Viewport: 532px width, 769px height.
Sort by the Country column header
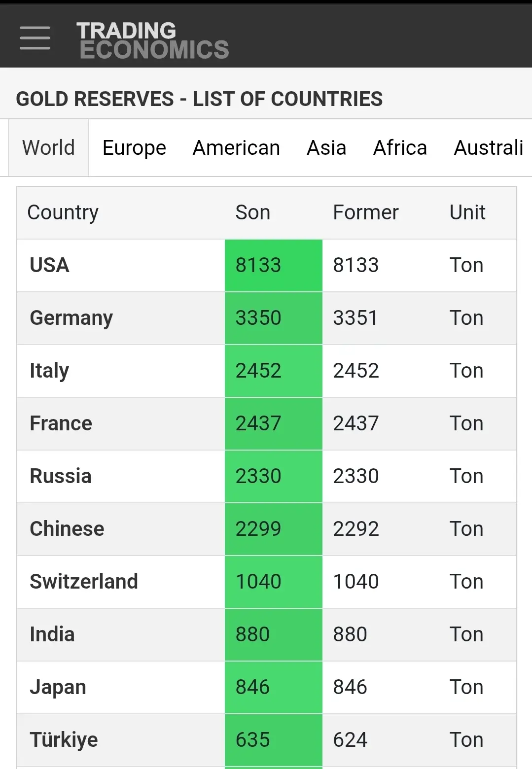click(63, 212)
